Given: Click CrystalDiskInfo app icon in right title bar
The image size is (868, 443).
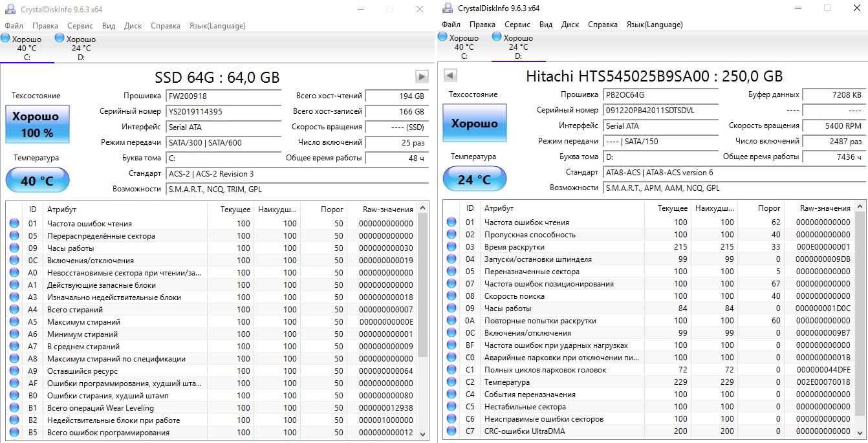Looking at the screenshot, I should pyautogui.click(x=447, y=8).
